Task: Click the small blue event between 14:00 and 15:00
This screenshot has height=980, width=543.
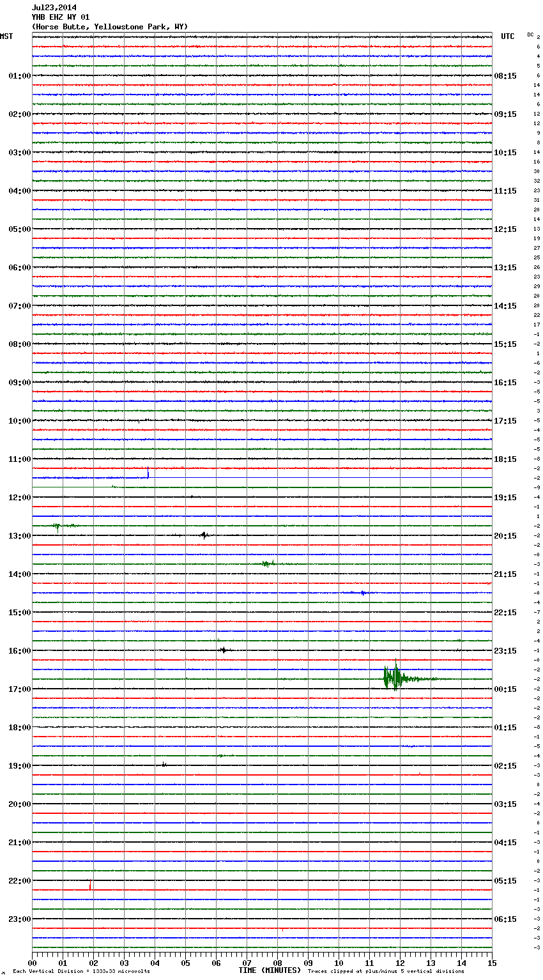Action: [x=363, y=593]
